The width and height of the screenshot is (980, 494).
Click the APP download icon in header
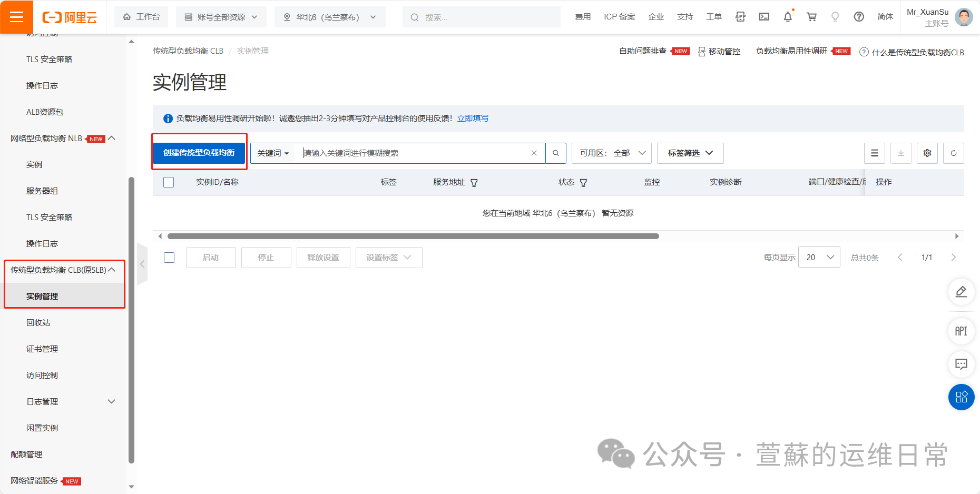coord(740,17)
